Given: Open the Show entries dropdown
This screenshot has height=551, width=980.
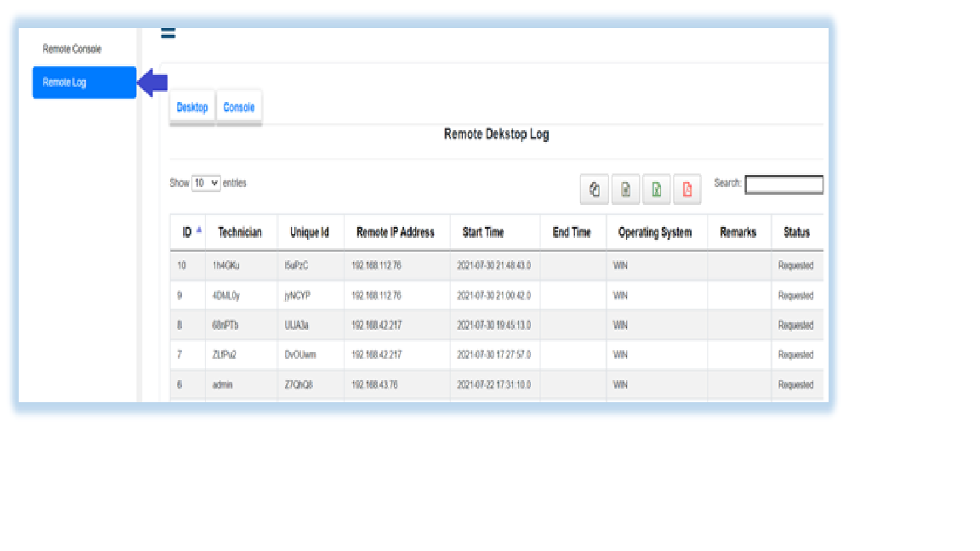Looking at the screenshot, I should pyautogui.click(x=206, y=183).
